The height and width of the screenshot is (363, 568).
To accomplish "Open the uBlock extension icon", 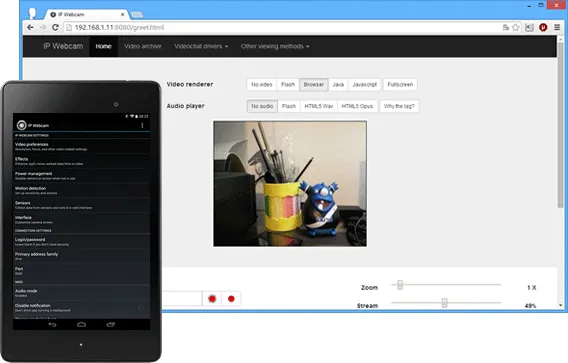I will tap(543, 28).
